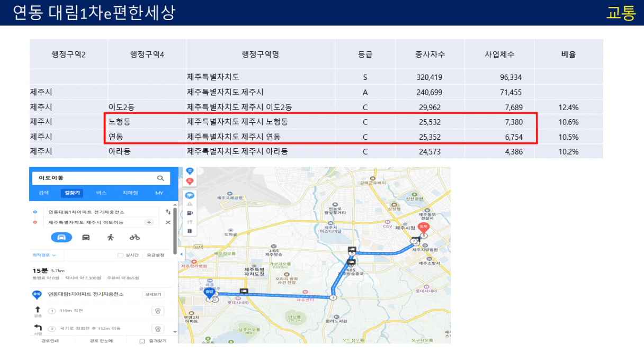Click the 경로인쇄 button
The image size is (644, 362).
50,341
